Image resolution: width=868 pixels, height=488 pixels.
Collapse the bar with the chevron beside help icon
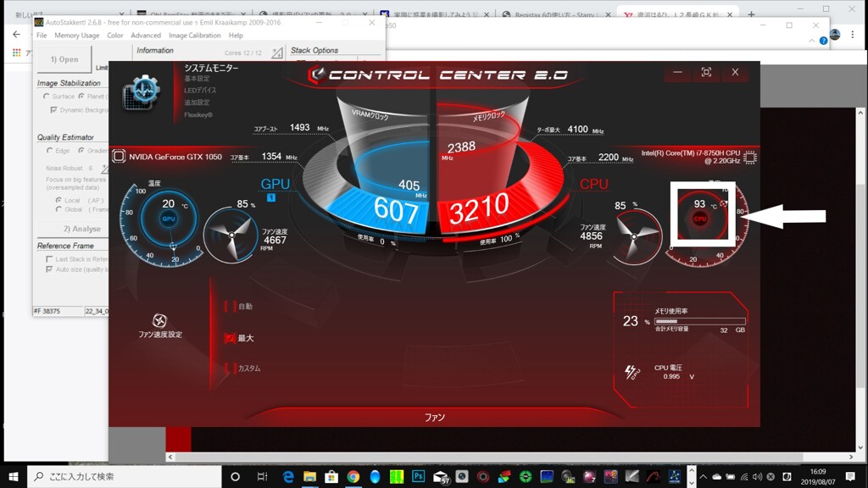(811, 41)
